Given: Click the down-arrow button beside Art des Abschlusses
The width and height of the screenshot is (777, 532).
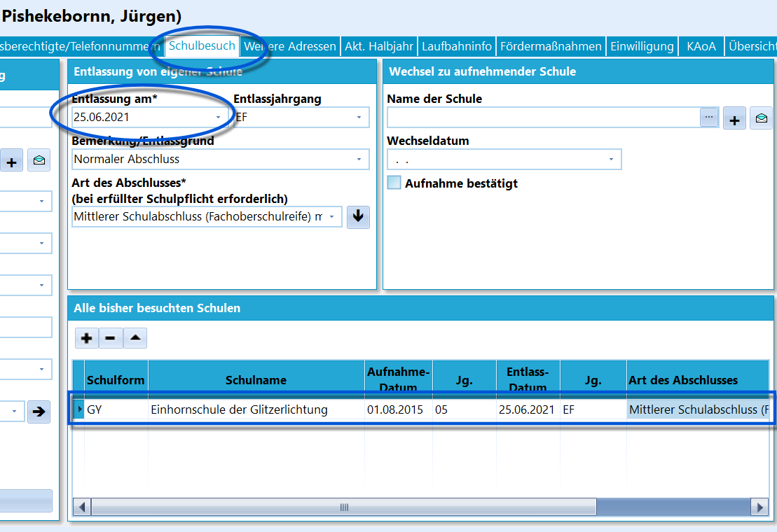Looking at the screenshot, I should point(358,217).
